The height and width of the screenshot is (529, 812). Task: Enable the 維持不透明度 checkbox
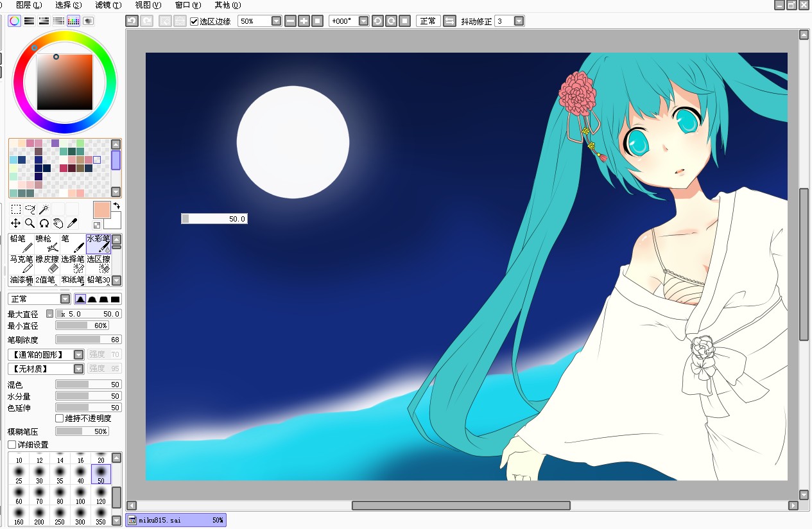(60, 419)
